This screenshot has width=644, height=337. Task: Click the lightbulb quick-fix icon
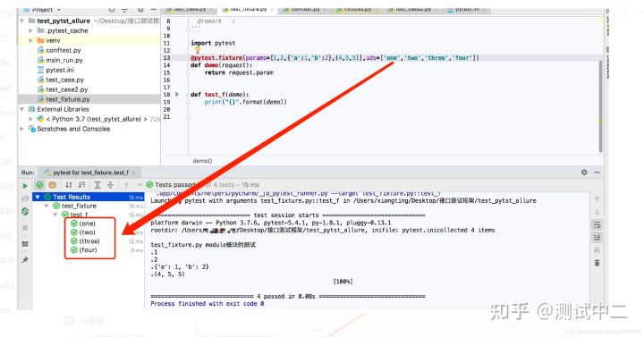(197, 50)
